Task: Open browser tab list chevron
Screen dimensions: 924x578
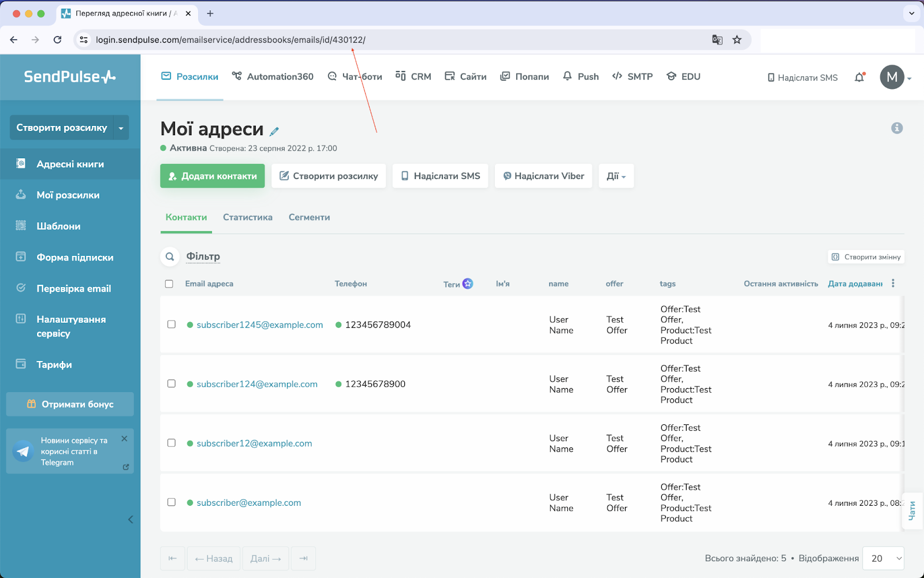Action: (x=912, y=13)
